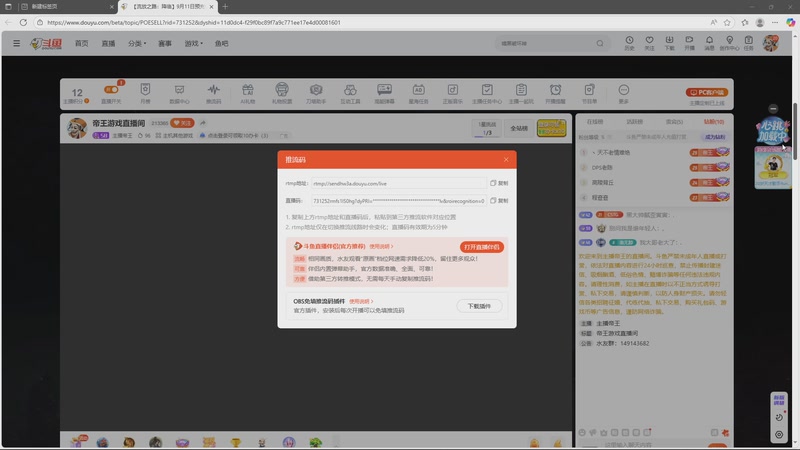Open the hamburger menu in site header

pyautogui.click(x=16, y=43)
